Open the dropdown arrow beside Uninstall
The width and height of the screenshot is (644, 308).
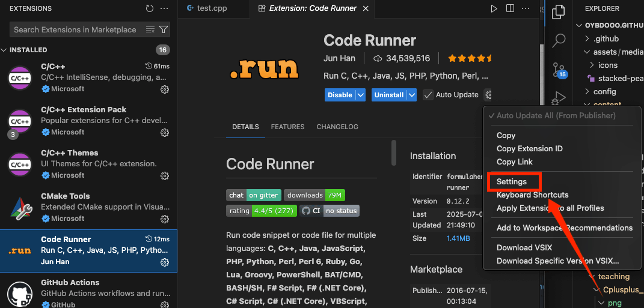click(412, 95)
